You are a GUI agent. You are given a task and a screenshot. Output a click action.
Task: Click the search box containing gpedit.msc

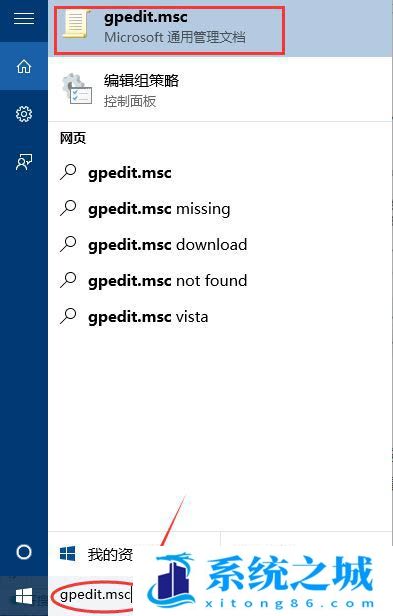point(93,596)
